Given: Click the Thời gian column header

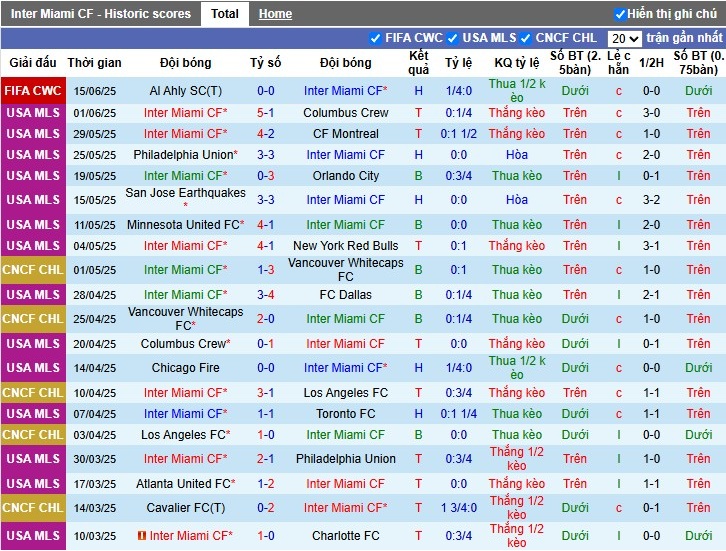Looking at the screenshot, I should pyautogui.click(x=94, y=63).
